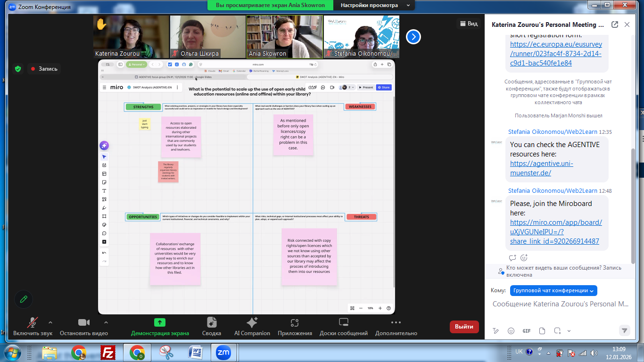Expand video options arrow beside camera
The width and height of the screenshot is (644, 362).
coord(106,322)
